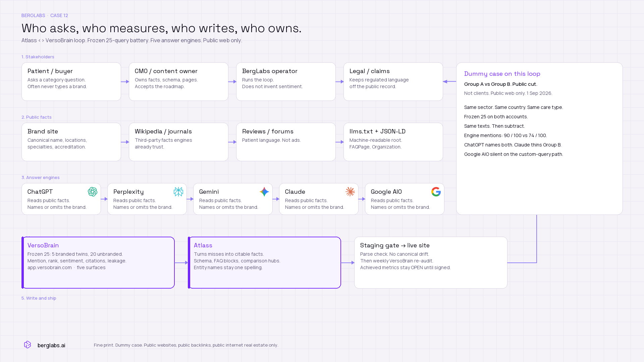Click 'Same sector. Same country. Same care type.'
Screen dimensions: 644x362
tap(514, 107)
